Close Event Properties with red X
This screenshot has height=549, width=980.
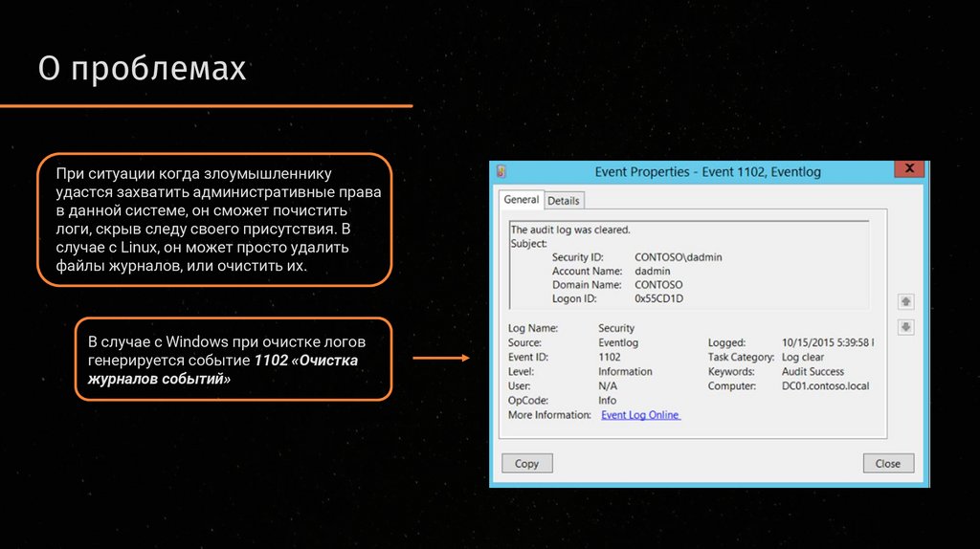coord(909,168)
